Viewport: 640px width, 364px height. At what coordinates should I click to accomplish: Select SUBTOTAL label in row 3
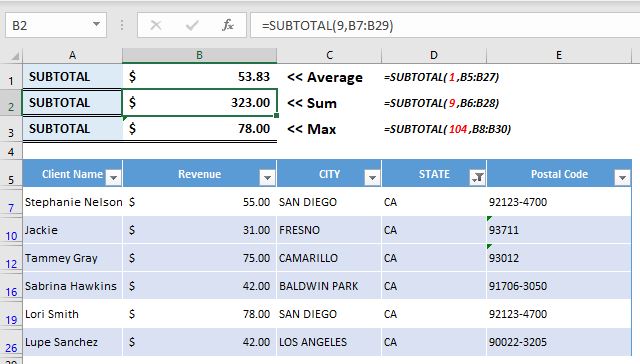pos(73,129)
